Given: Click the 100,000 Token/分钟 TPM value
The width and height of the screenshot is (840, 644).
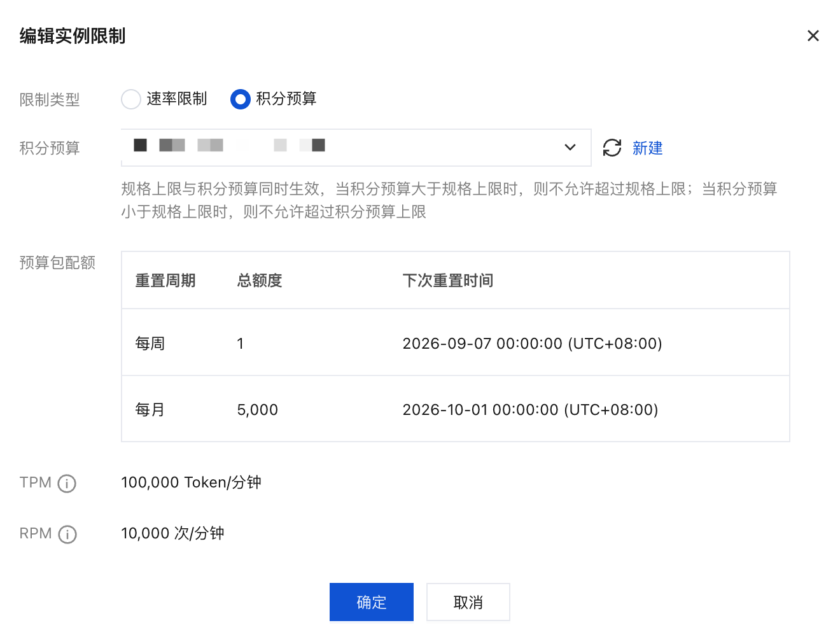Looking at the screenshot, I should [192, 482].
